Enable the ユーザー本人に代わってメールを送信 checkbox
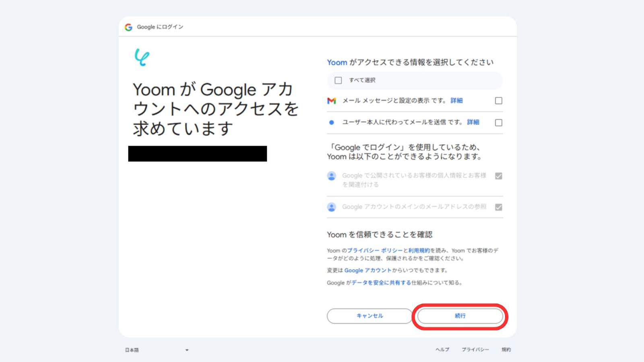Screen dimensions: 644x362 pyautogui.click(x=498, y=123)
